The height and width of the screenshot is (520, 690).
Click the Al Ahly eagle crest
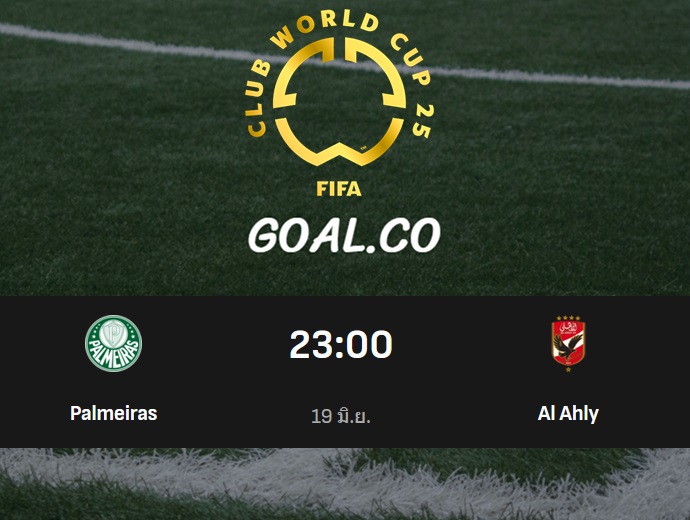point(568,344)
